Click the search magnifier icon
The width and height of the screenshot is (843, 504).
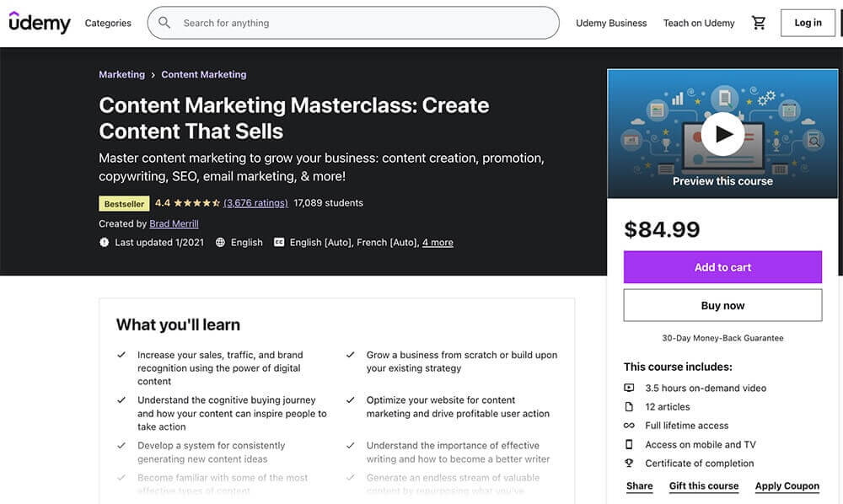pos(164,23)
